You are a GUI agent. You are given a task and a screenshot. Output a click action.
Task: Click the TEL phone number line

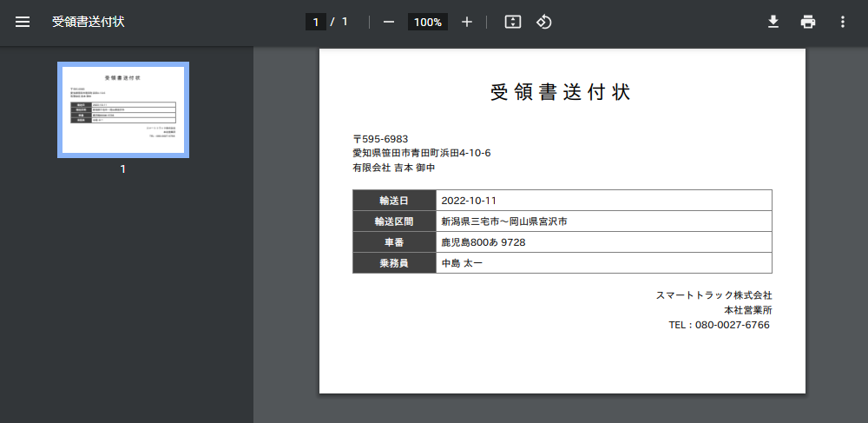[719, 325]
